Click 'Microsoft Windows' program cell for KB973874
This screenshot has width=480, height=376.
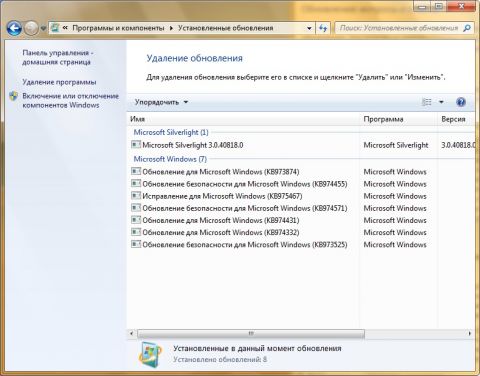pos(395,172)
